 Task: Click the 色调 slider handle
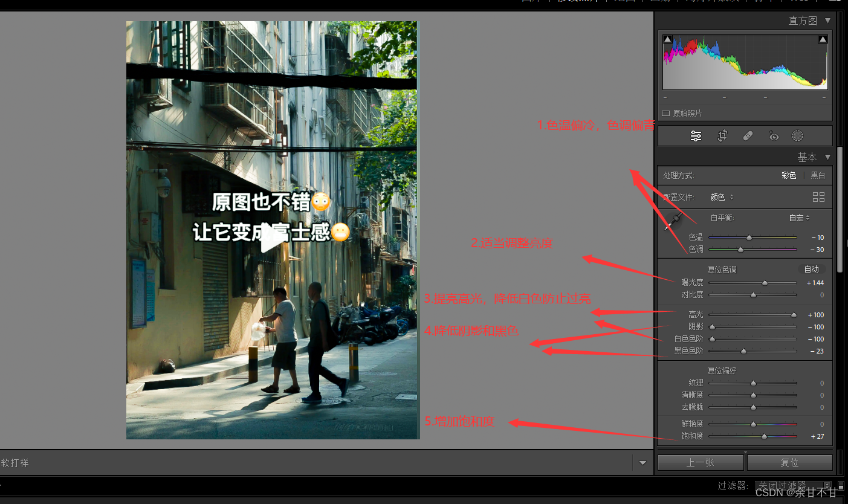pos(740,250)
